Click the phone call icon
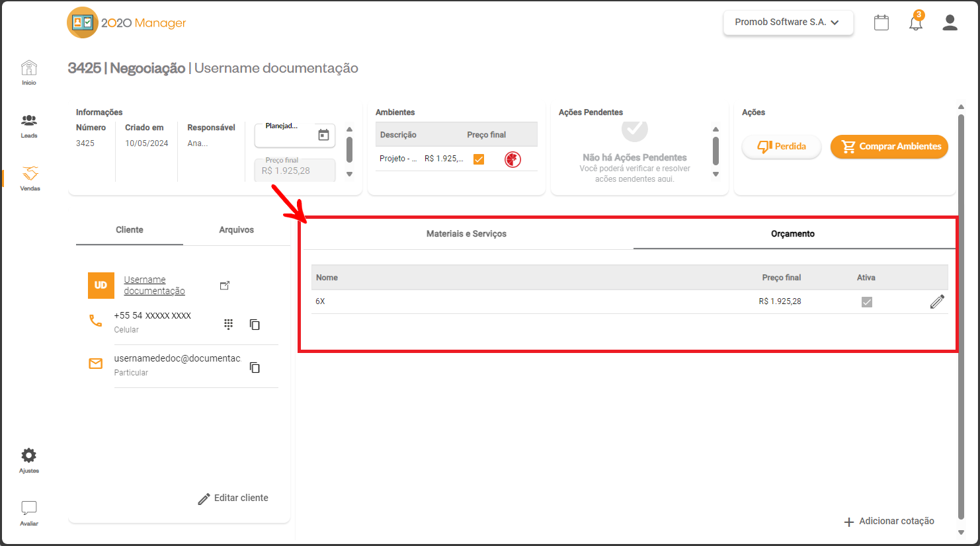This screenshot has height=546, width=980. (96, 321)
